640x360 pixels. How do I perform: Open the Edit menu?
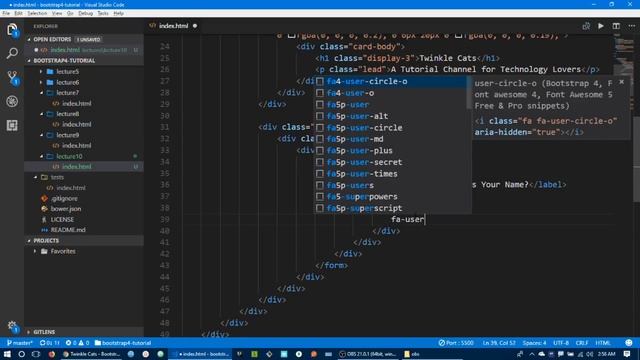(x=18, y=13)
